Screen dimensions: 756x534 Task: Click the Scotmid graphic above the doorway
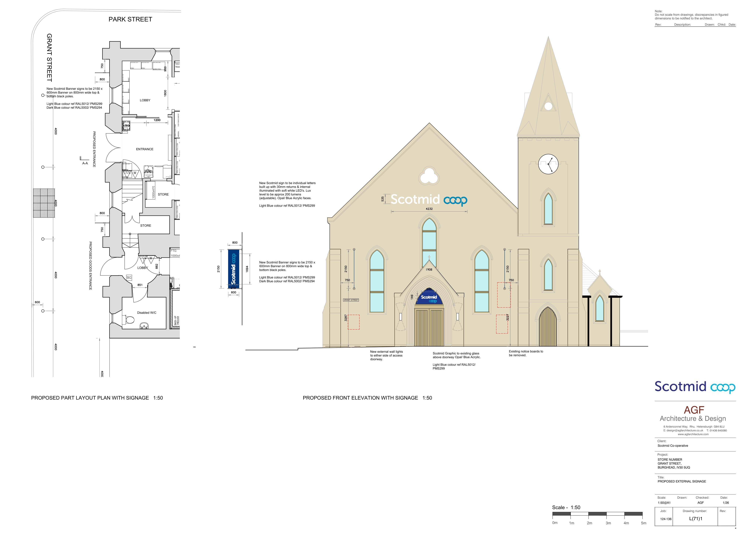(x=429, y=297)
